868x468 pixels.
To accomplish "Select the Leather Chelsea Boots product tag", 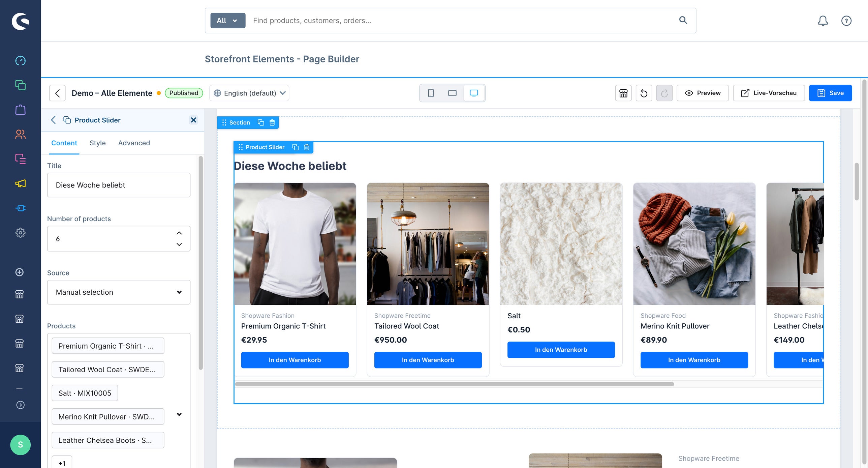I will 108,440.
